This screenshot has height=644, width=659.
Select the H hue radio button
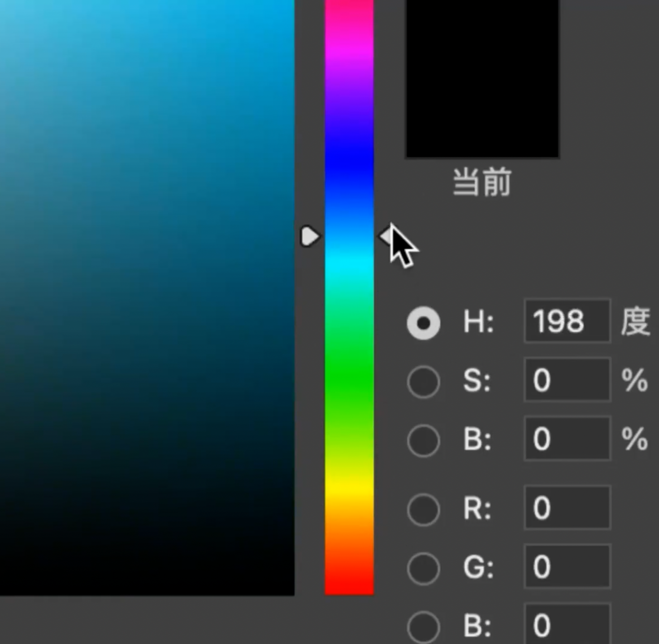pyautogui.click(x=423, y=323)
